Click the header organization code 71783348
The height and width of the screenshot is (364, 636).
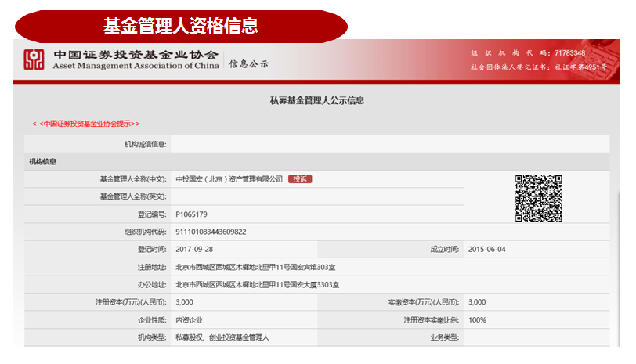(570, 53)
